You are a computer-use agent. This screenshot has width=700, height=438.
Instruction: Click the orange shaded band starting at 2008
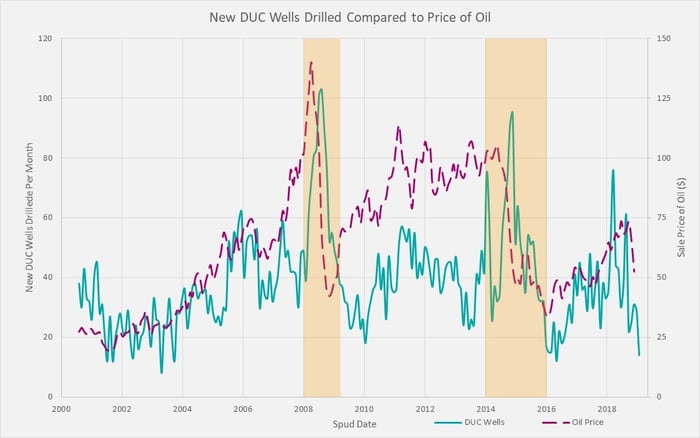pos(321,217)
